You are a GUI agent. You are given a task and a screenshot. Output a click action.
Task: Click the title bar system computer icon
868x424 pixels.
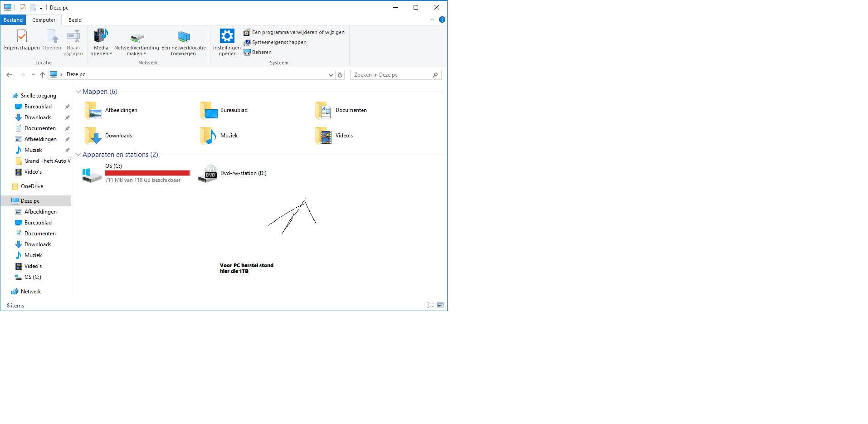(8, 7)
